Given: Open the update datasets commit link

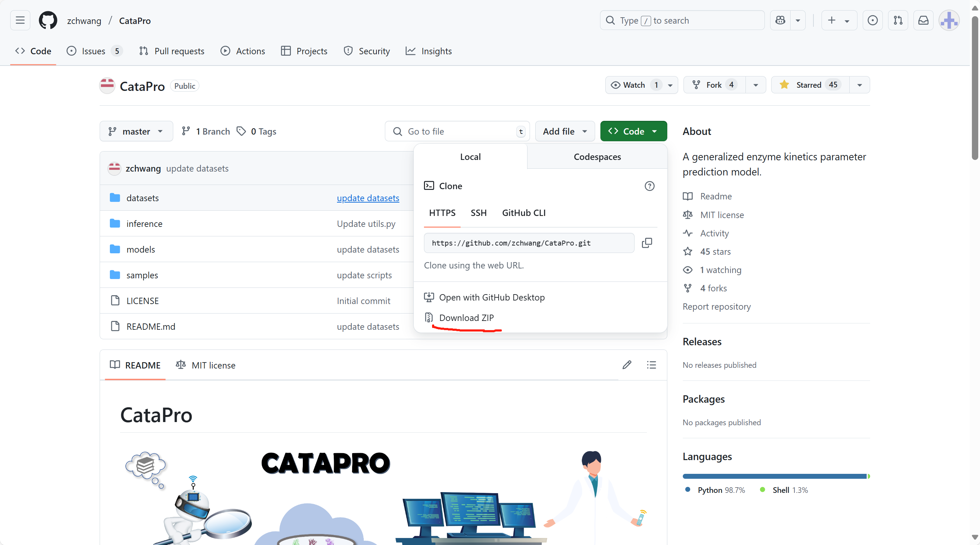Looking at the screenshot, I should (368, 198).
